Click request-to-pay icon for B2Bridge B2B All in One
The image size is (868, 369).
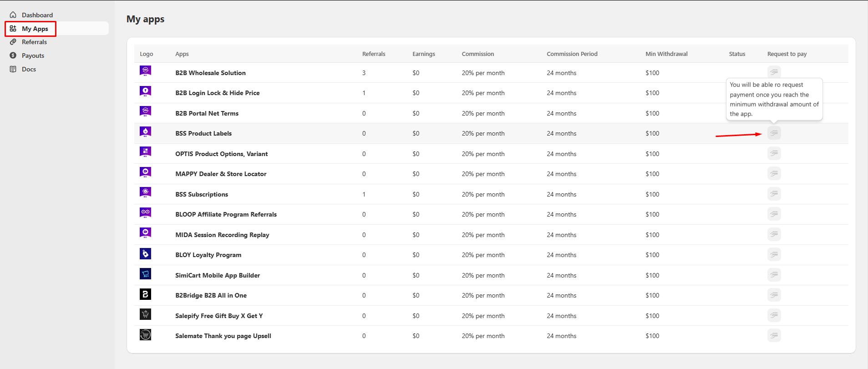[774, 295]
